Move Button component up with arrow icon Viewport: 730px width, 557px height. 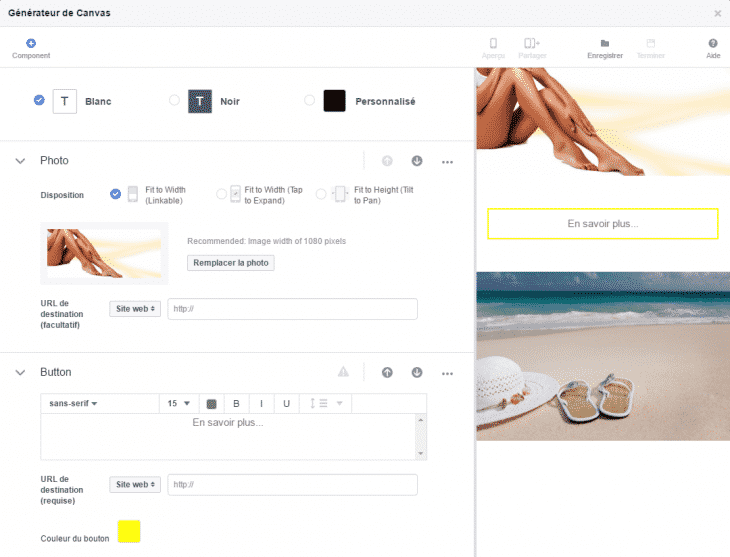pyautogui.click(x=387, y=372)
